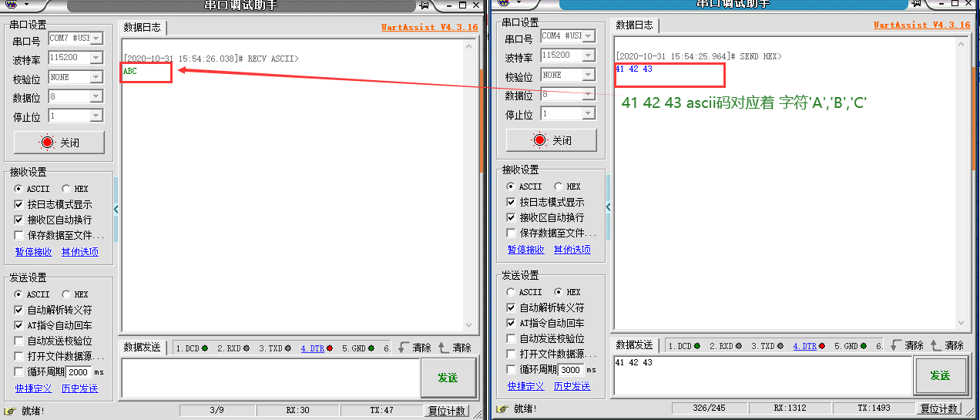Toggle the red DTR indicator in right window
Viewport: 980px width, 420px height.
821,346
